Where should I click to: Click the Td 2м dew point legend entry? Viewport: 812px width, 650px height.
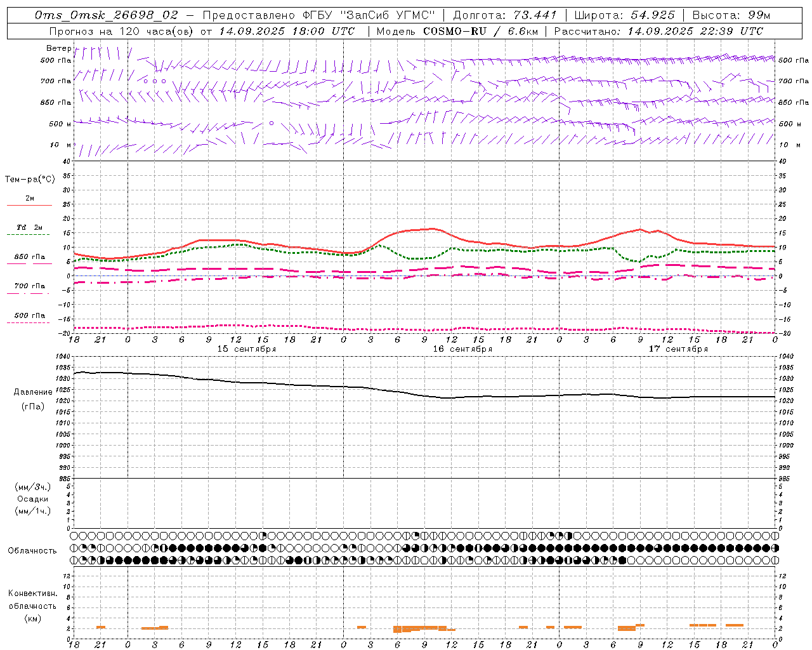29,227
